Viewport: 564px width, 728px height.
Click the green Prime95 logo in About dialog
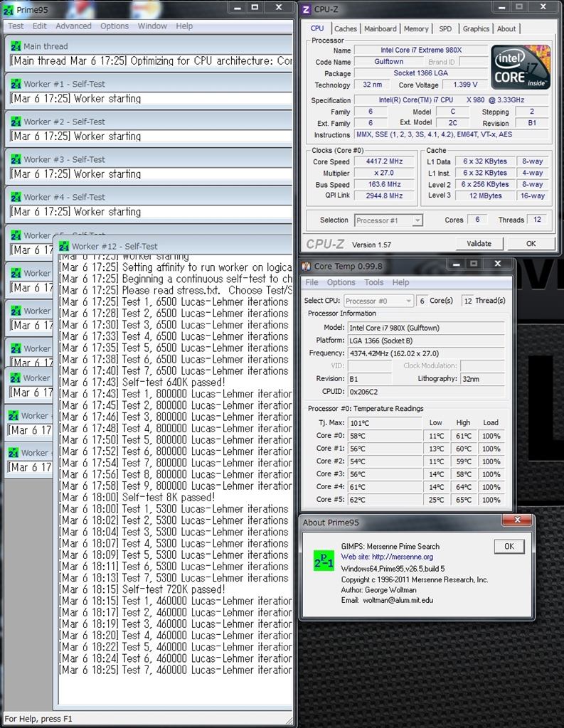pos(324,561)
